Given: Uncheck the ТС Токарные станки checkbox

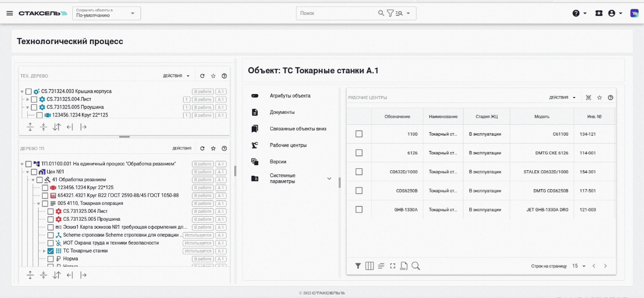Looking at the screenshot, I should 50,251.
